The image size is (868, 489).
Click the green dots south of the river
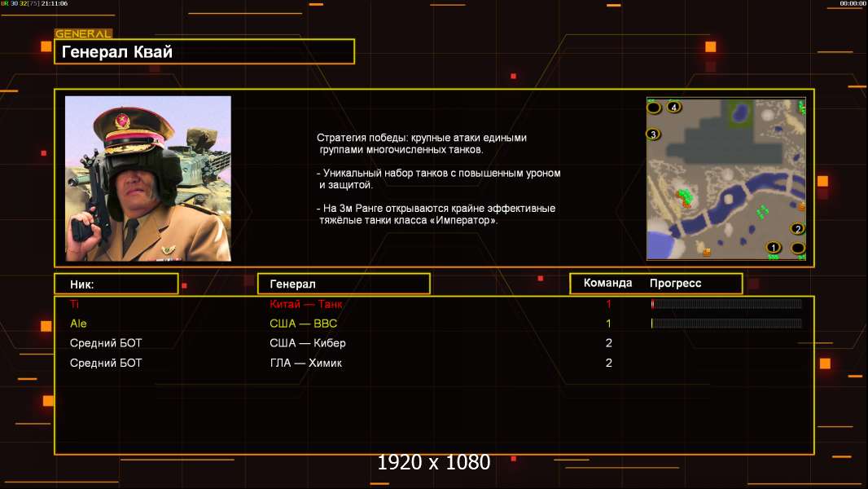pyautogui.click(x=763, y=210)
